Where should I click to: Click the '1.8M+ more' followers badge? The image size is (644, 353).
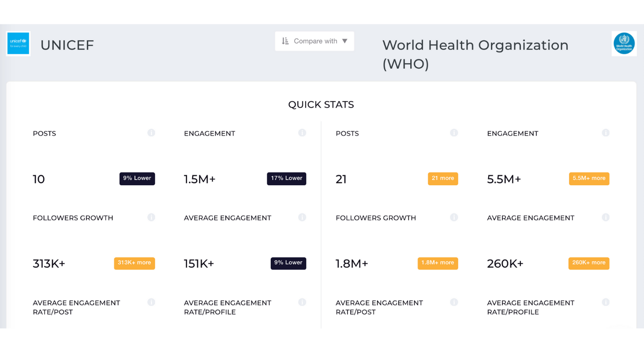[x=438, y=263]
